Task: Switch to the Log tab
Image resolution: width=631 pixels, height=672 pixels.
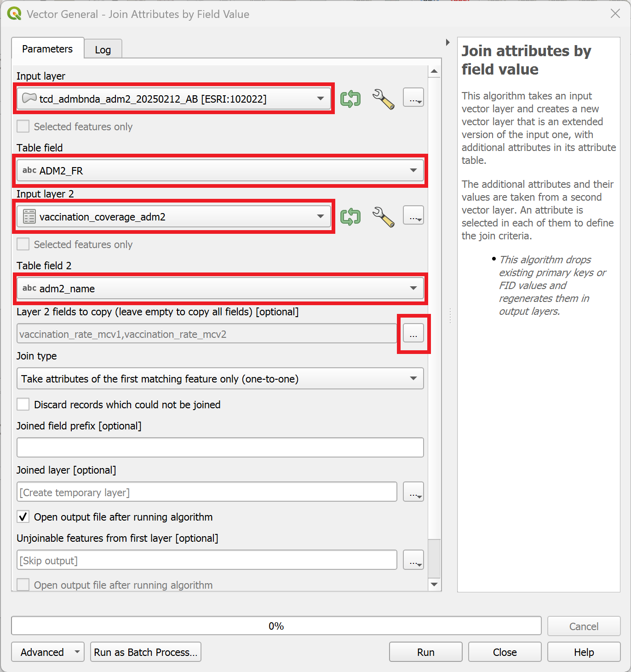Action: pos(103,49)
